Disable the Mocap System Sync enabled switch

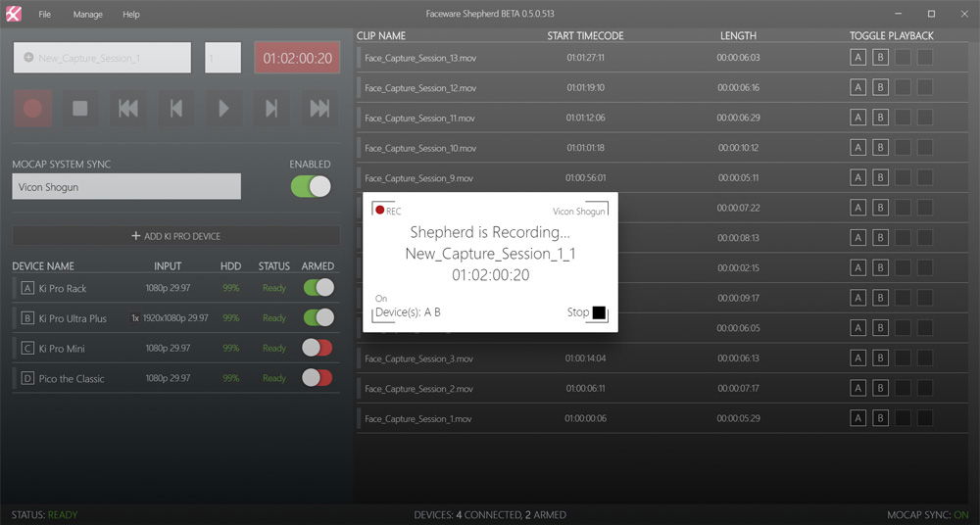click(311, 186)
